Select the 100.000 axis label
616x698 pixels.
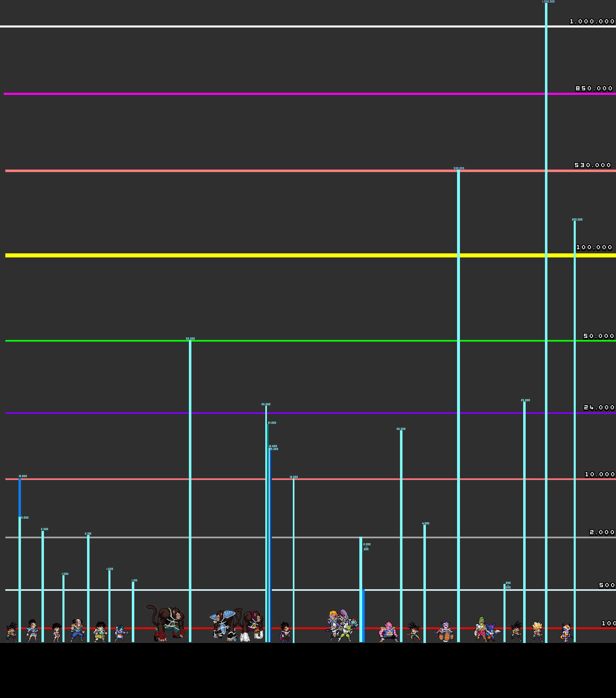[594, 247]
